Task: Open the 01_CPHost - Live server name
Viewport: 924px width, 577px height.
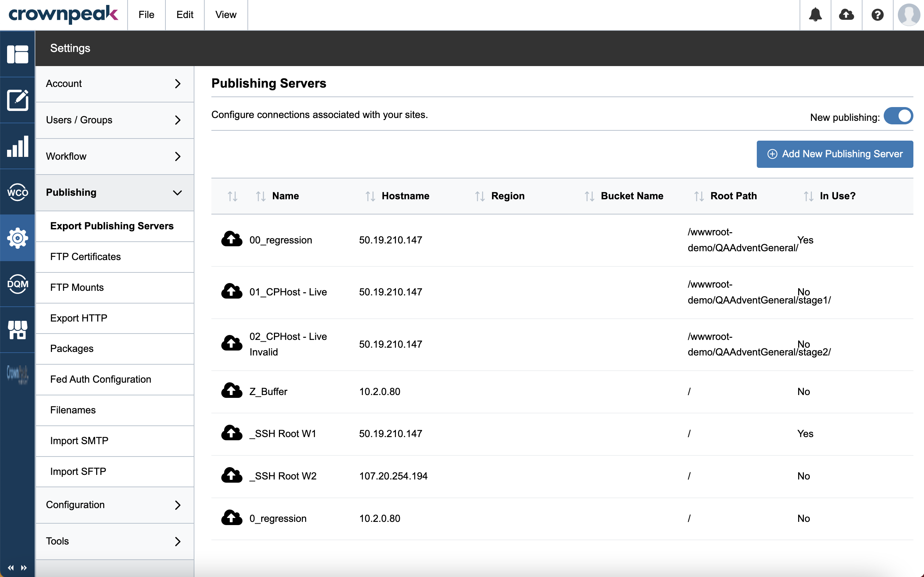Action: coord(288,292)
